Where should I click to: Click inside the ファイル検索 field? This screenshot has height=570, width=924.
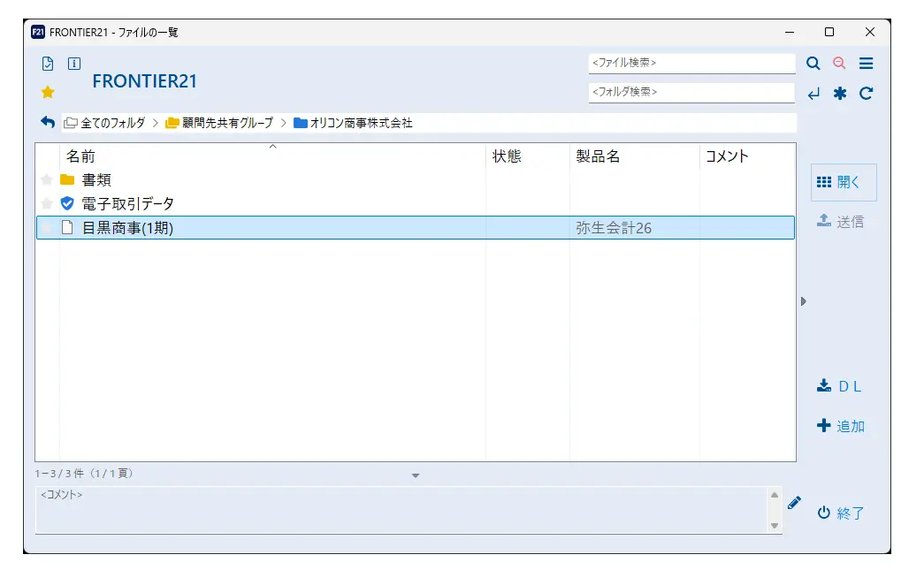[690, 63]
